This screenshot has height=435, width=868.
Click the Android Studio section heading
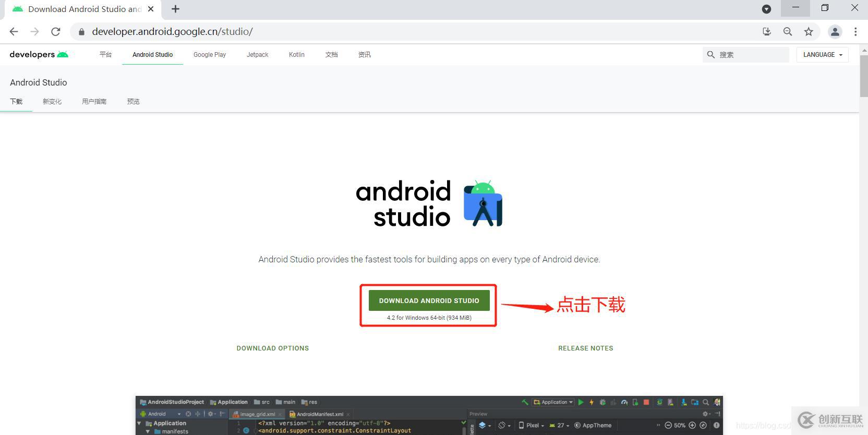tap(39, 82)
